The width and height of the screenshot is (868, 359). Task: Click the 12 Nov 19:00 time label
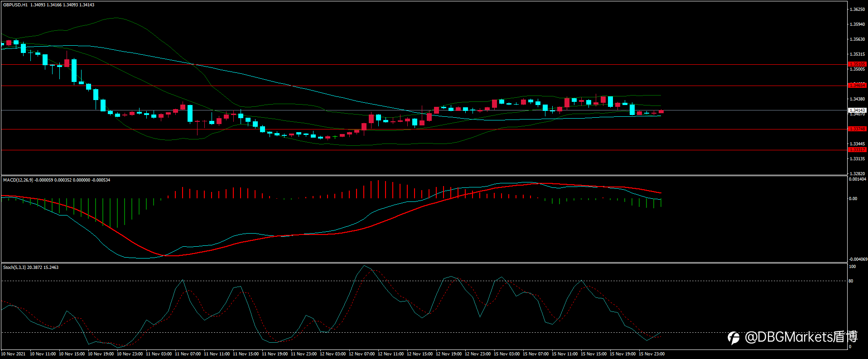(448, 354)
